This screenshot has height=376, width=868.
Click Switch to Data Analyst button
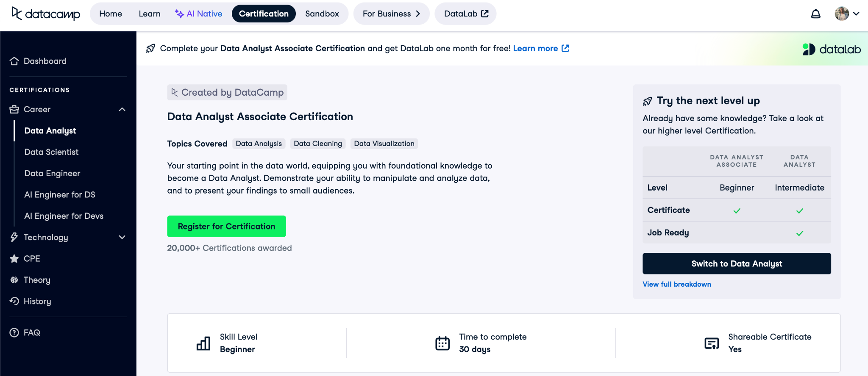click(x=737, y=264)
